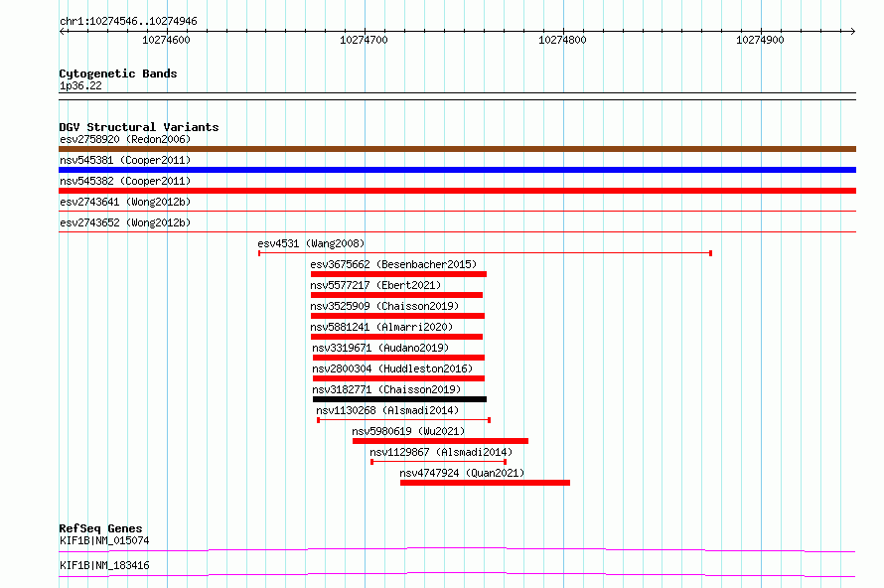Image resolution: width=884 pixels, height=588 pixels.
Task: Select the red bar under nsv5980619
Action: click(x=440, y=441)
